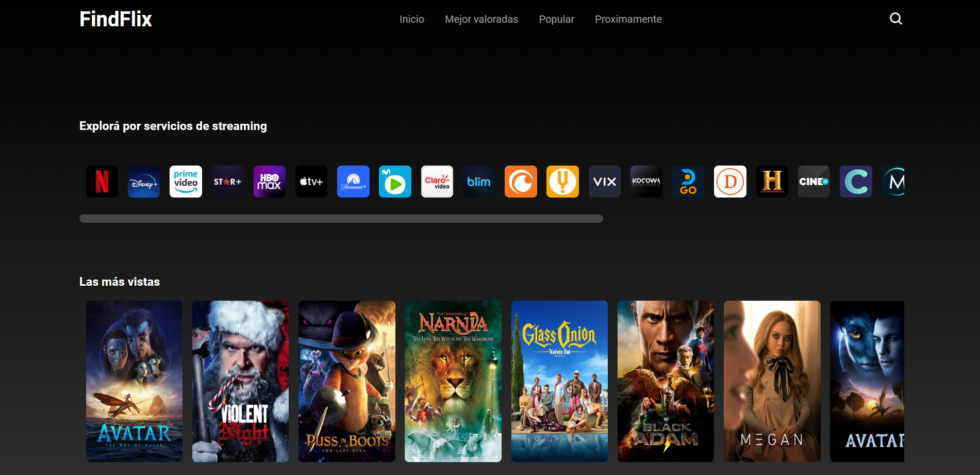The width and height of the screenshot is (980, 475).
Task: Open the Narnia movie poster
Action: (453, 381)
